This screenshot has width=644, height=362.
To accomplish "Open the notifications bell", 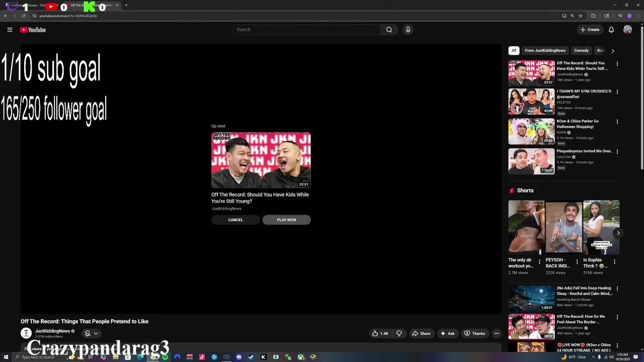I will pos(611,30).
